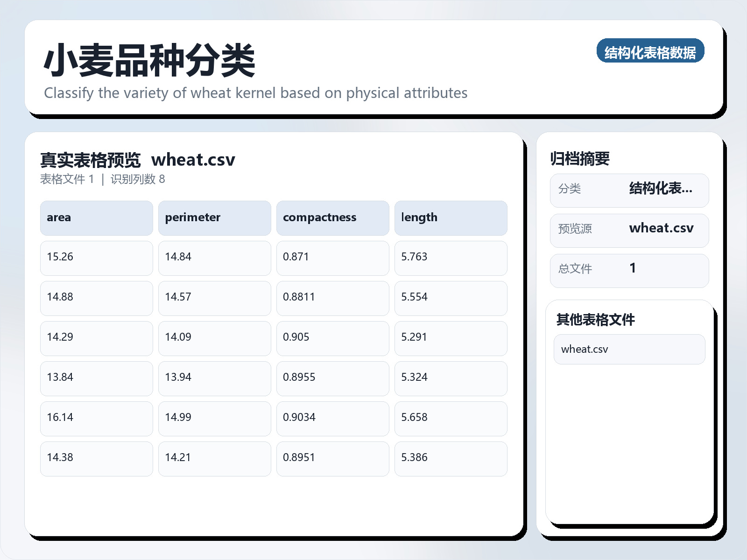Image resolution: width=747 pixels, height=560 pixels.
Task: Select the cell containing 5.658
Action: 451,418
